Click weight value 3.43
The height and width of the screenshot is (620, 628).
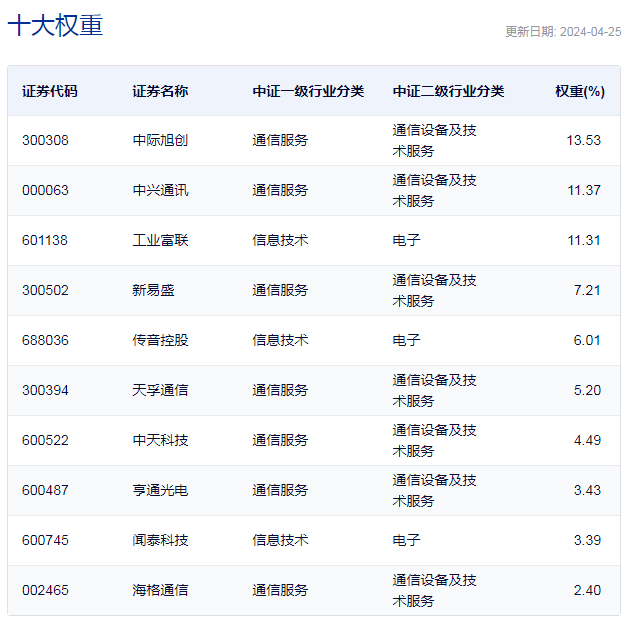(587, 491)
